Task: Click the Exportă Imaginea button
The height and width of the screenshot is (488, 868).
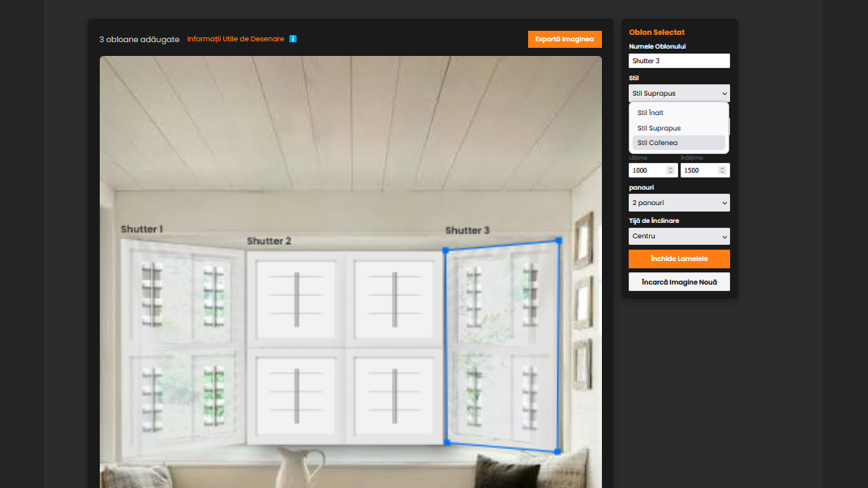Action: (565, 39)
